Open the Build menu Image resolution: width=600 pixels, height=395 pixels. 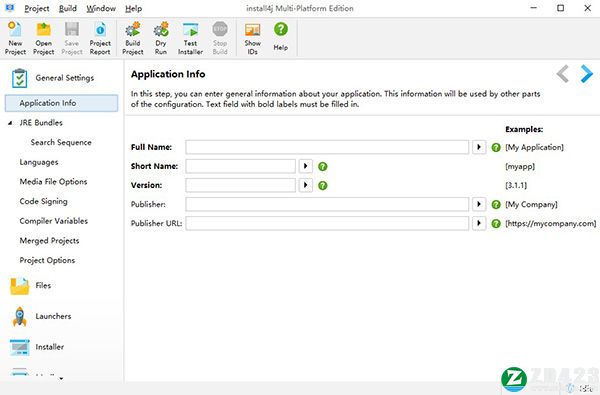pos(68,8)
